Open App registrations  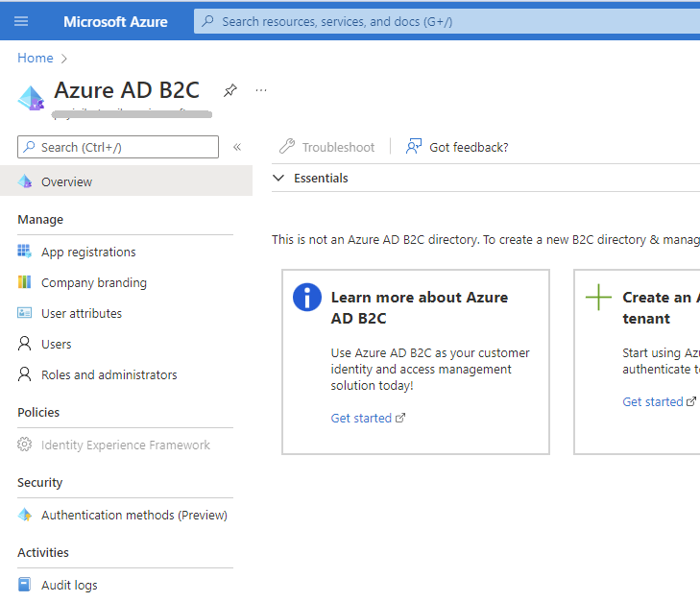(x=88, y=253)
